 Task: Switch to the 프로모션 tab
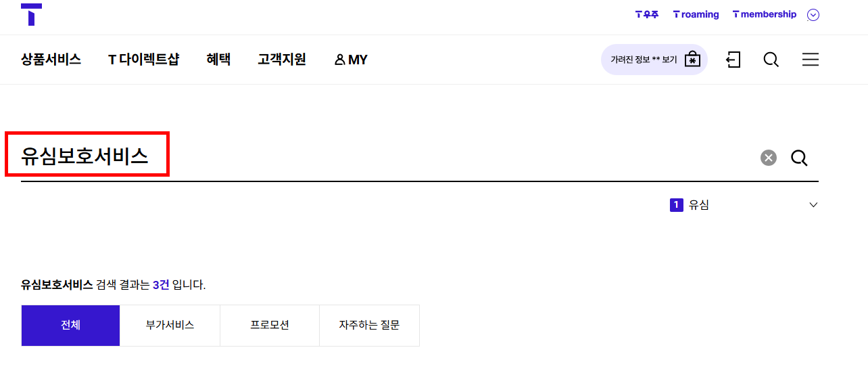coord(270,326)
